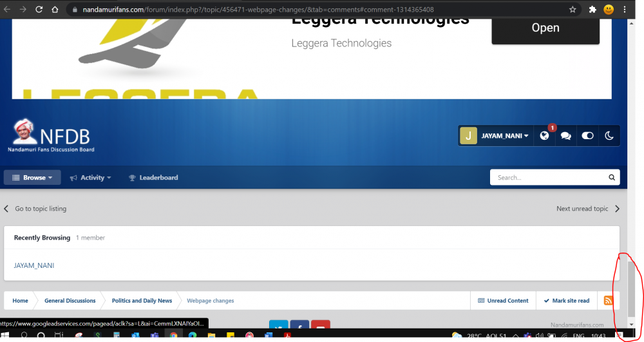Expand the JAYAM_NANI account dropdown
This screenshot has width=644, height=342.
point(505,136)
